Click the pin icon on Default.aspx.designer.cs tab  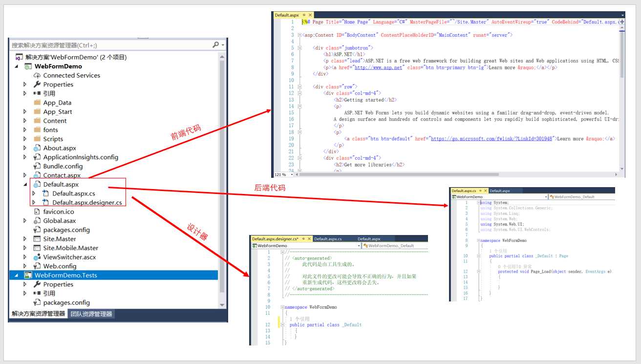(x=303, y=239)
